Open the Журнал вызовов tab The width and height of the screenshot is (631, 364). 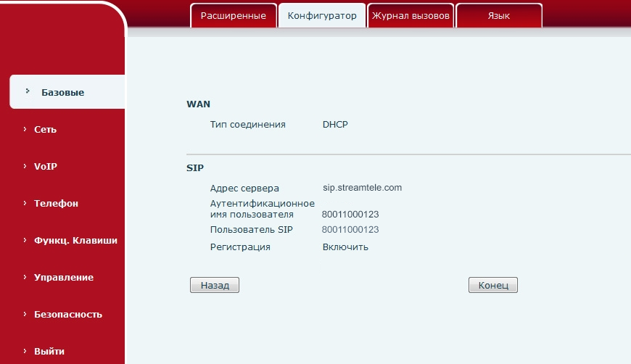coord(411,16)
